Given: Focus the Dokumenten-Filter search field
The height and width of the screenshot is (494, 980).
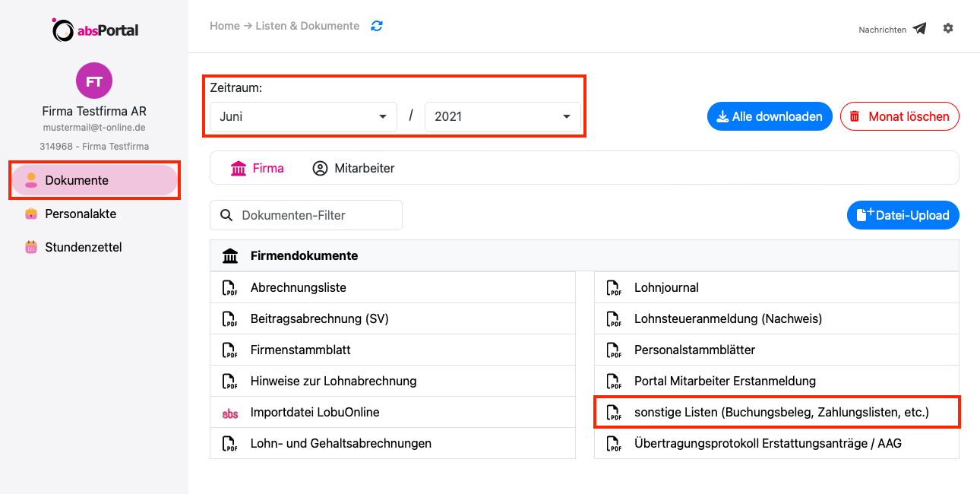Looking at the screenshot, I should point(306,215).
